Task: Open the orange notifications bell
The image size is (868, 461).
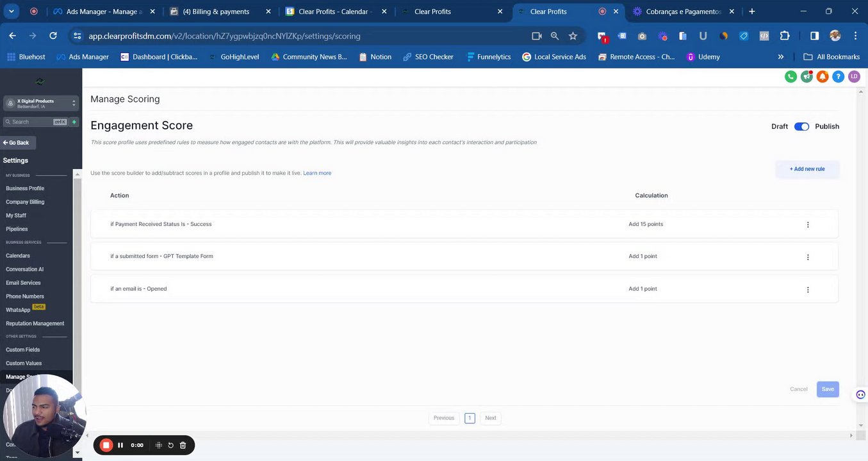Action: click(823, 77)
